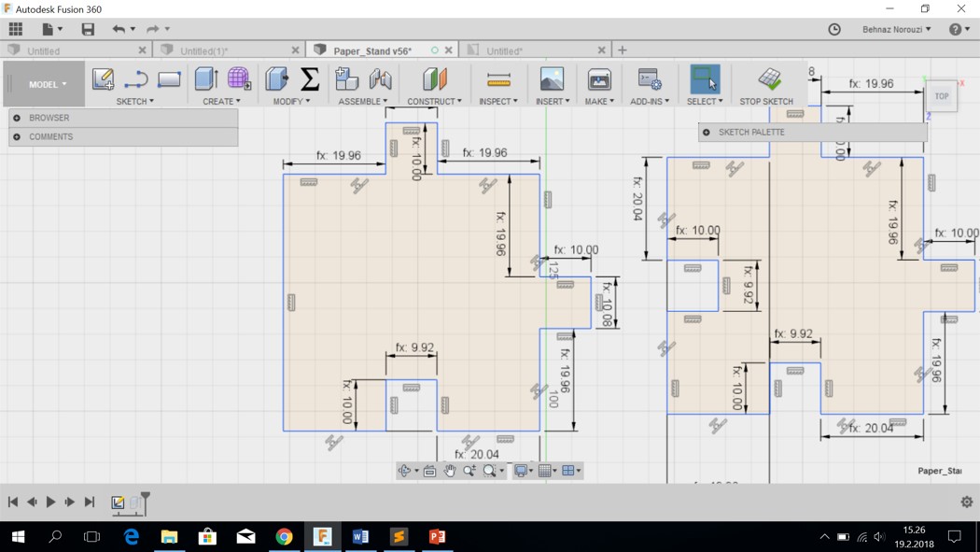Click the Stop Sketch icon
This screenshot has height=552, width=980.
(x=769, y=79)
